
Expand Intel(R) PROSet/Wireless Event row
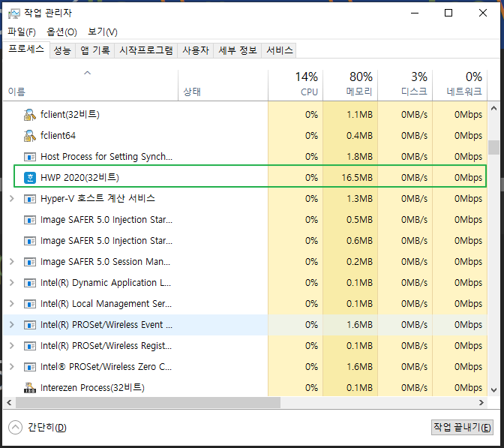(12, 325)
